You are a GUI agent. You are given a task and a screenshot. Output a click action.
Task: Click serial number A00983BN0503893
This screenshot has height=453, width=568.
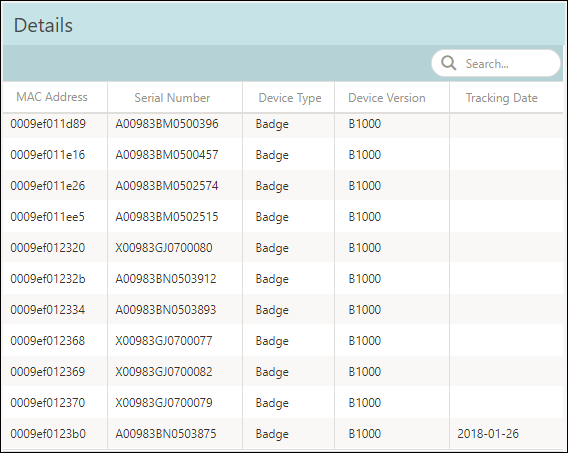166,310
